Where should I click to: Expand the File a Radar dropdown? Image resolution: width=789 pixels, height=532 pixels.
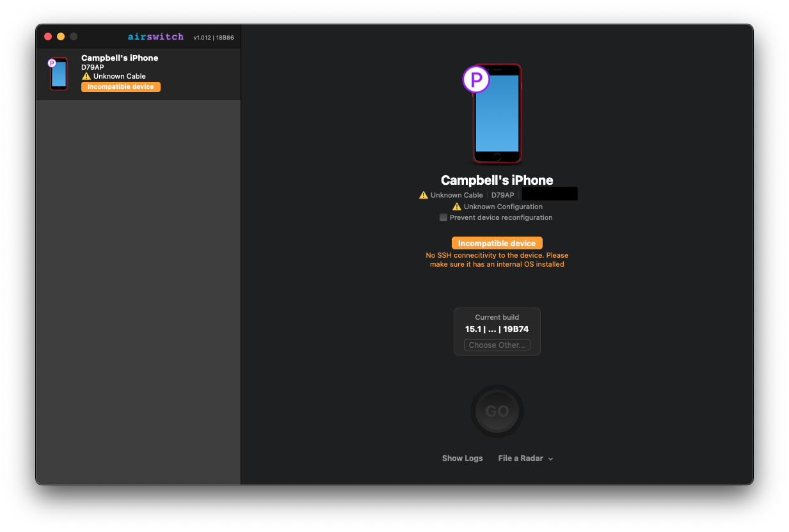click(525, 458)
